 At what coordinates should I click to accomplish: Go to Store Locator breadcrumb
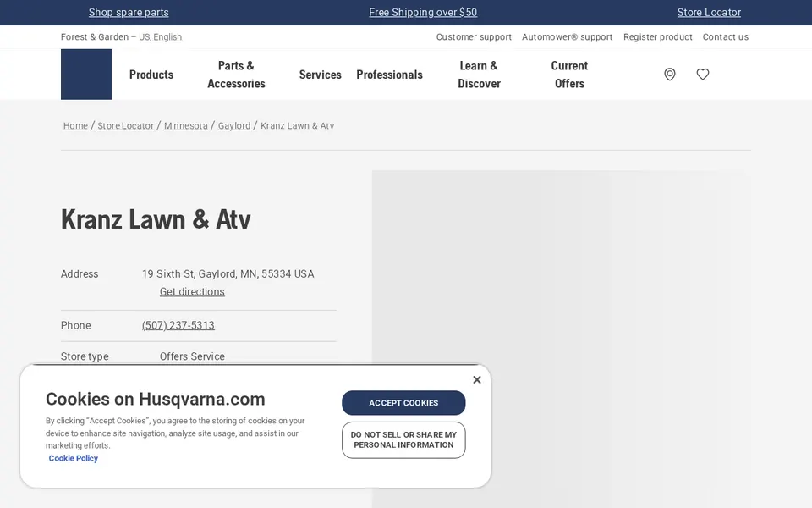pos(126,125)
